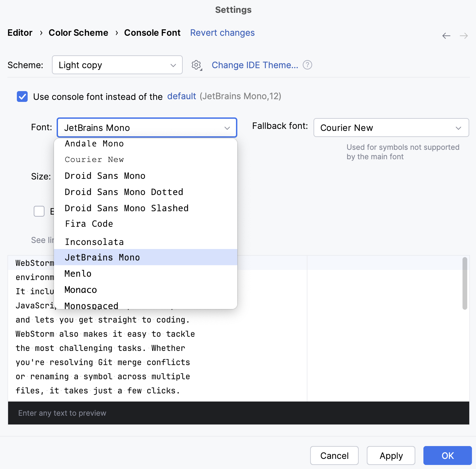
Task: Uncheck Use console font instead of default
Action: point(22,96)
